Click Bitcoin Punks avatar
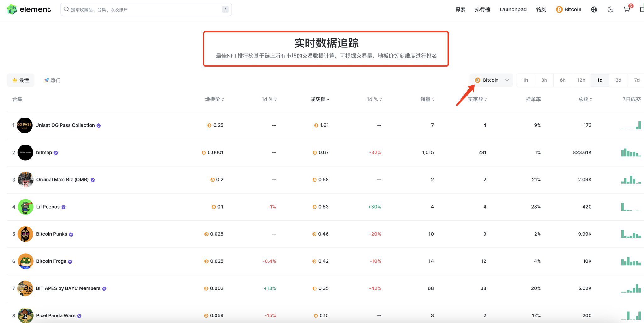 (x=25, y=234)
